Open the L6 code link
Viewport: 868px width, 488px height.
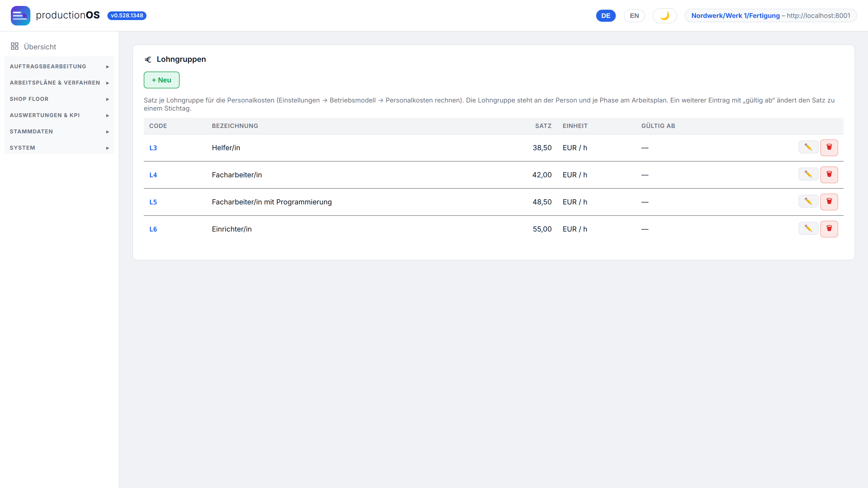(153, 229)
